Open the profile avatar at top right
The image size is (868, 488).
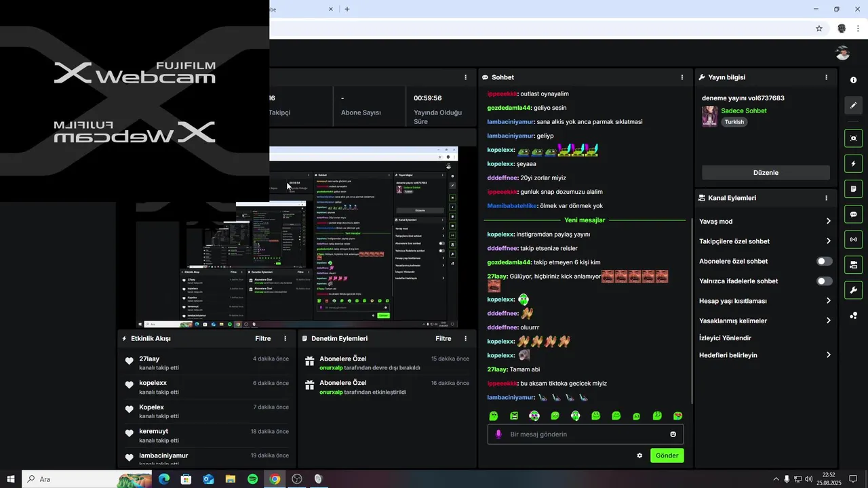(x=843, y=53)
